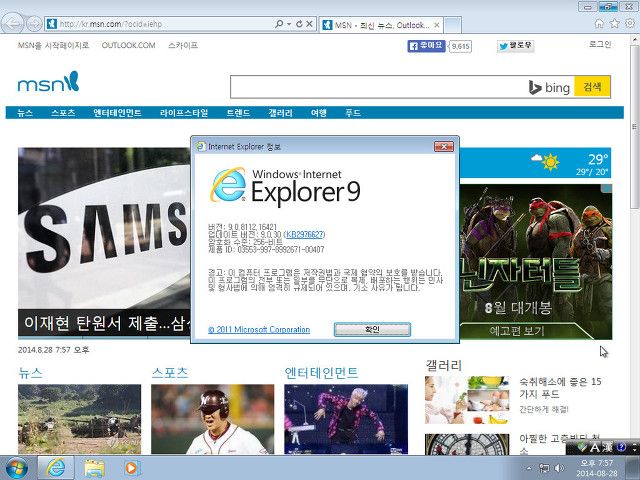Open the 숙취해소에 좋은 15가지 푸드 article

click(x=560, y=388)
